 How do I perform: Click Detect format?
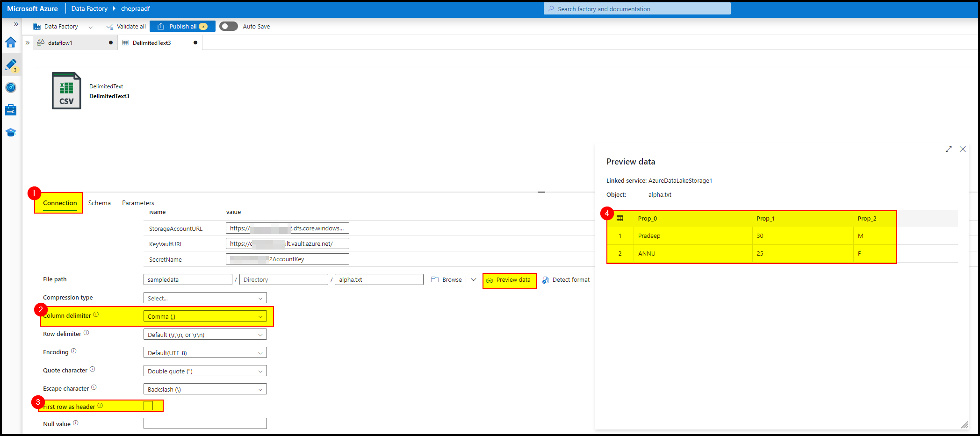coord(566,280)
